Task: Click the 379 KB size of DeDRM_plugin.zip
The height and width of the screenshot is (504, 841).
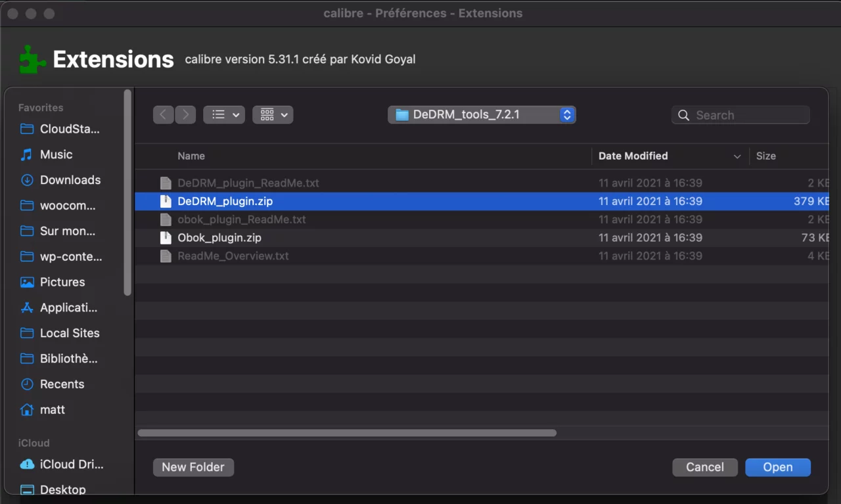Action: 811,201
